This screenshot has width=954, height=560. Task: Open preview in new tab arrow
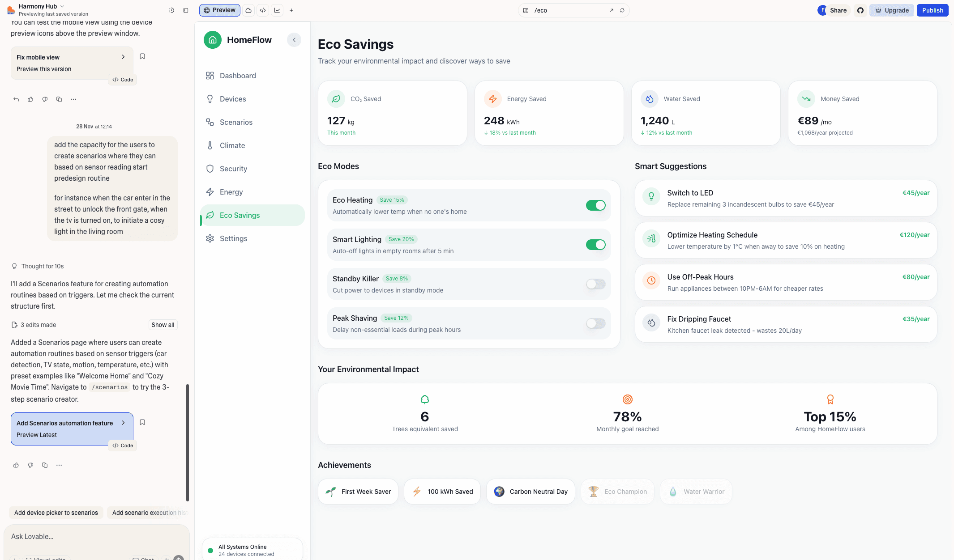[x=611, y=10]
